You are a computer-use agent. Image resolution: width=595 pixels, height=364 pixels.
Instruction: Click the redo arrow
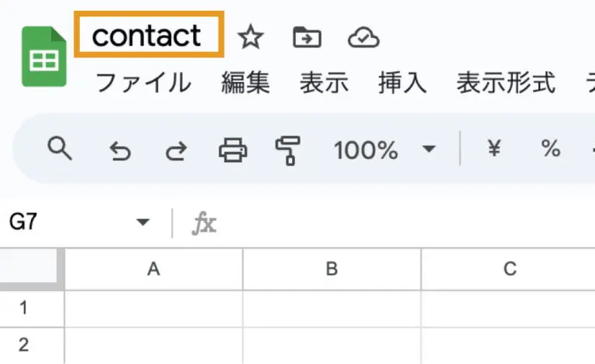(177, 149)
